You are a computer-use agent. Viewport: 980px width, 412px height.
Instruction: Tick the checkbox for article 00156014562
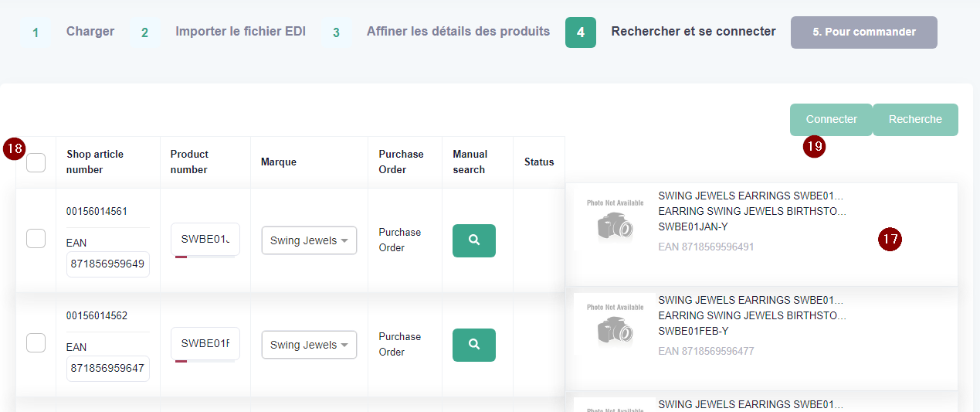point(36,343)
